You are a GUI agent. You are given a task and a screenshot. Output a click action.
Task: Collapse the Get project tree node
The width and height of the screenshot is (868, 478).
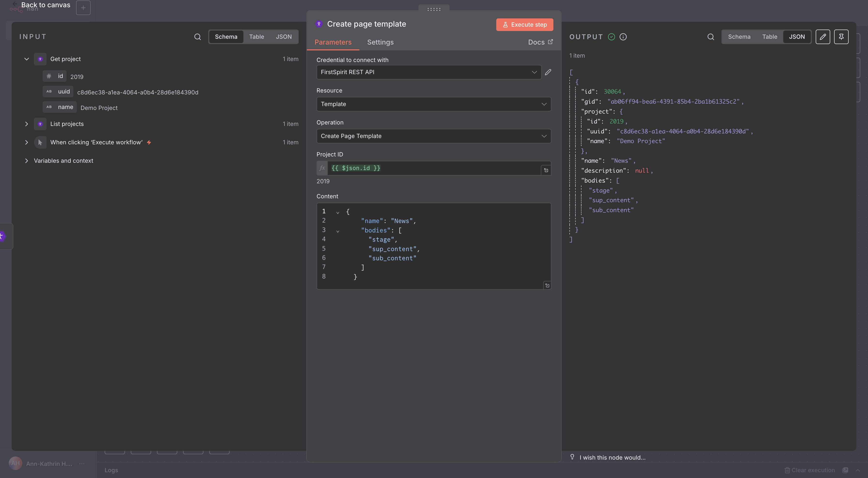tap(26, 59)
